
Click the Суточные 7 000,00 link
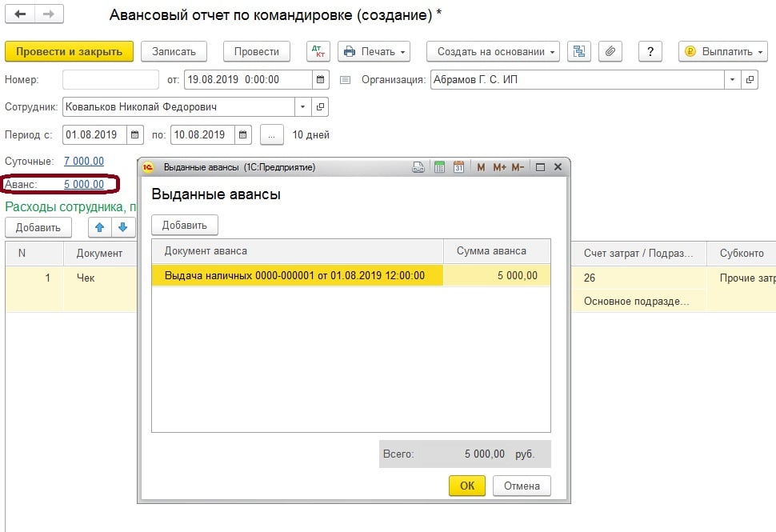pos(83,162)
